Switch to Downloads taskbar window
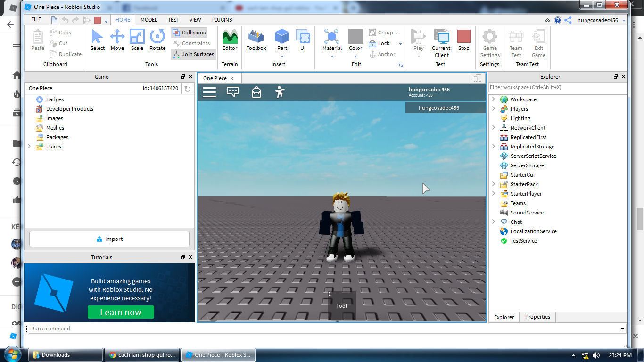 tap(66, 355)
